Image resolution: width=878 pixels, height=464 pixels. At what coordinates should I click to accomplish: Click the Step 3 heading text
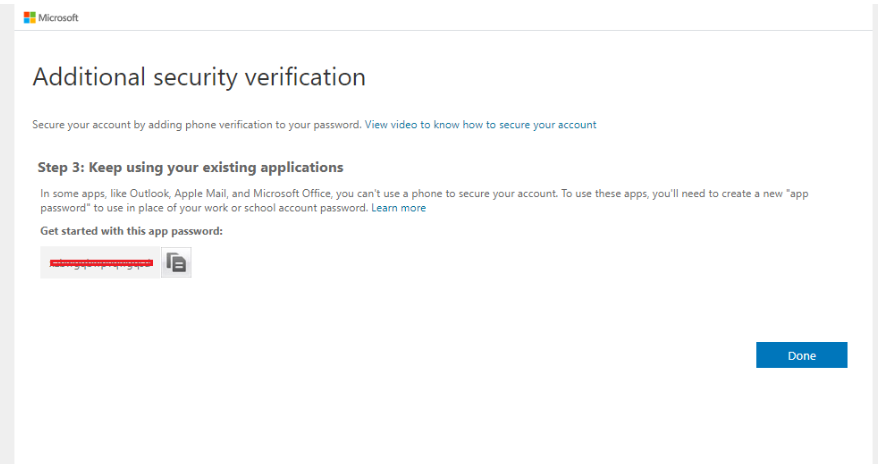(x=190, y=167)
